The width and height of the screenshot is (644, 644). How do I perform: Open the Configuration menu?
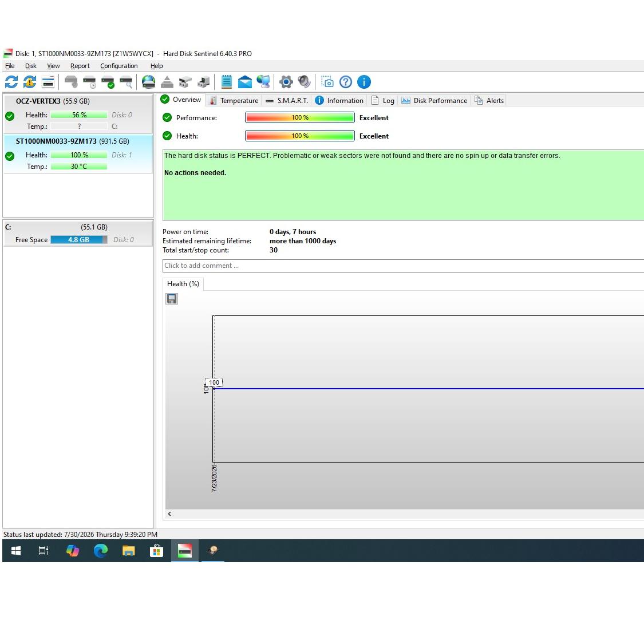click(x=119, y=66)
